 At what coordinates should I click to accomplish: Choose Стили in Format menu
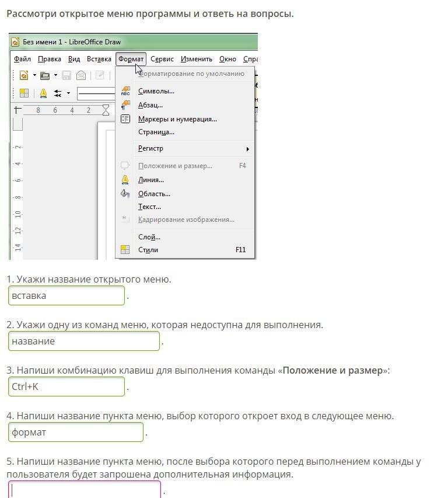[x=185, y=250]
